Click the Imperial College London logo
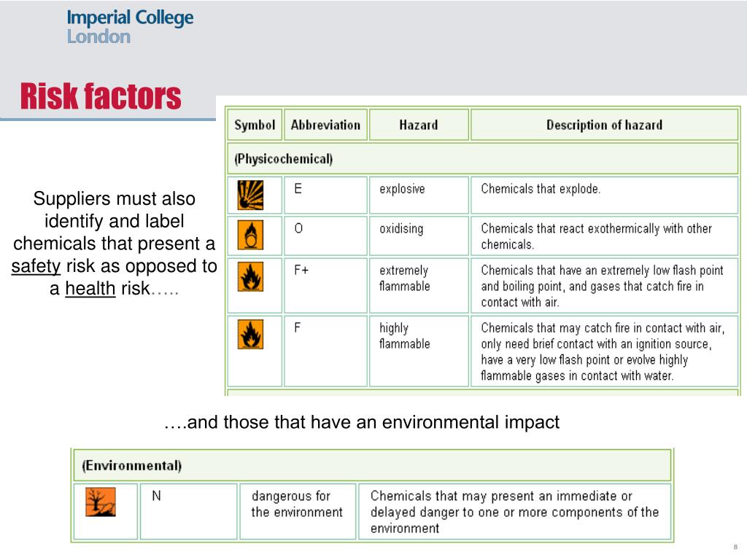Image resolution: width=747 pixels, height=560 pixels. pos(130,27)
